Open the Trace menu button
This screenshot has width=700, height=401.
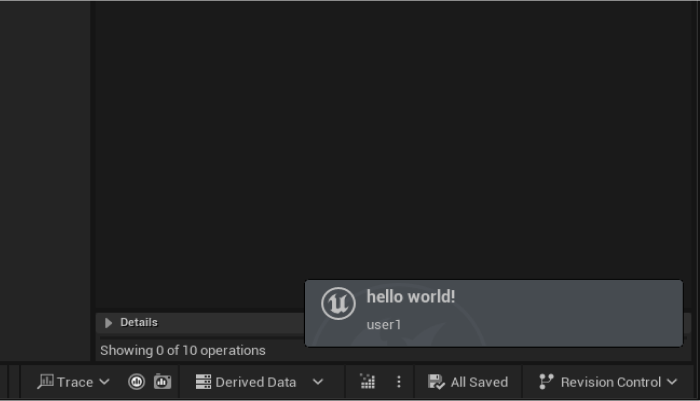(x=74, y=382)
